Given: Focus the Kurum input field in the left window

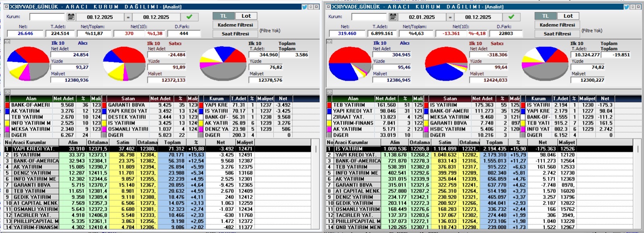Looking at the screenshot, I should [x=47, y=17].
